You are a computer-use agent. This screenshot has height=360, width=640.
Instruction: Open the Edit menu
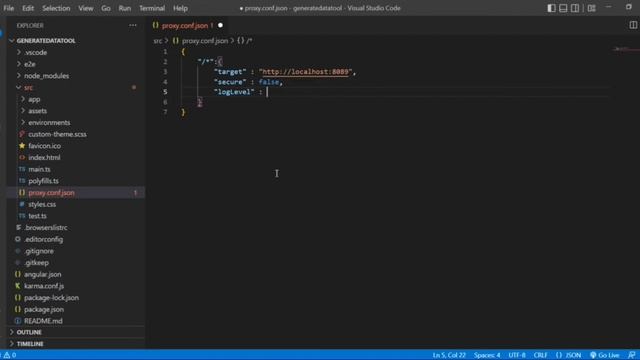click(28, 8)
